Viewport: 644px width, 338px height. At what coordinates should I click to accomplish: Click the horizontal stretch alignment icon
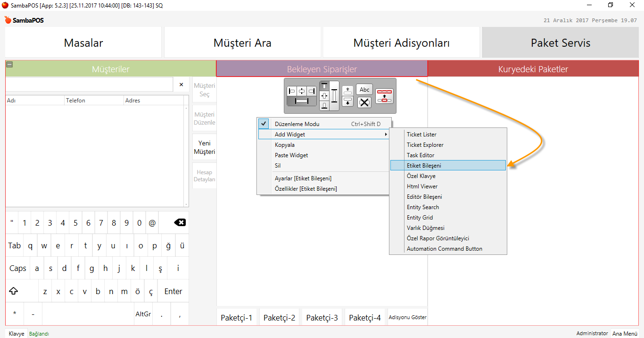pyautogui.click(x=302, y=101)
